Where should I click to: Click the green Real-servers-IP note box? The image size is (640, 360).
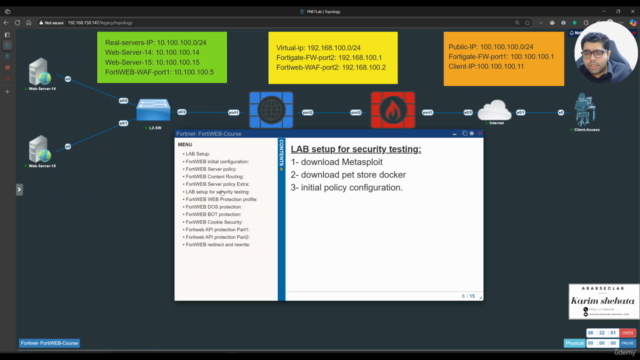162,58
